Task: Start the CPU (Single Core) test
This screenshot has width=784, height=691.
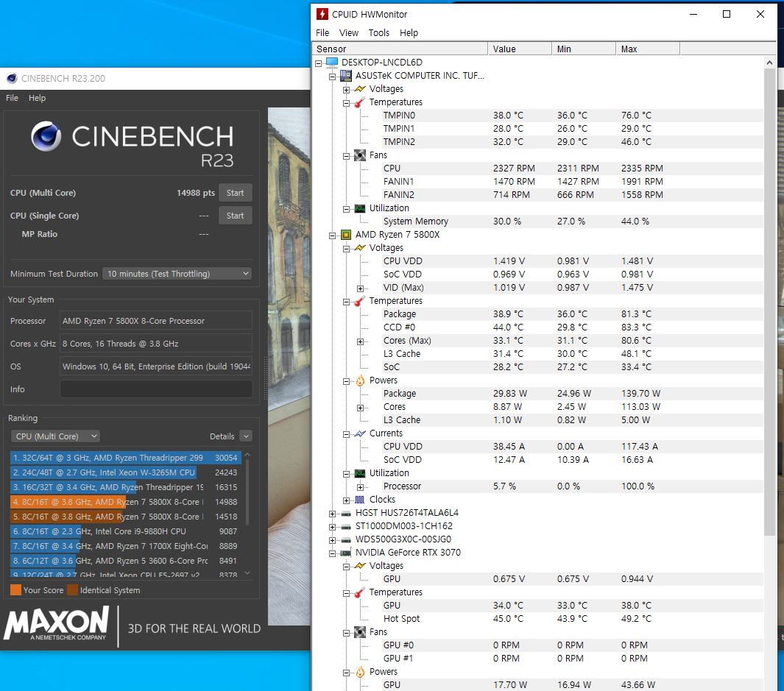Action: coord(235,216)
